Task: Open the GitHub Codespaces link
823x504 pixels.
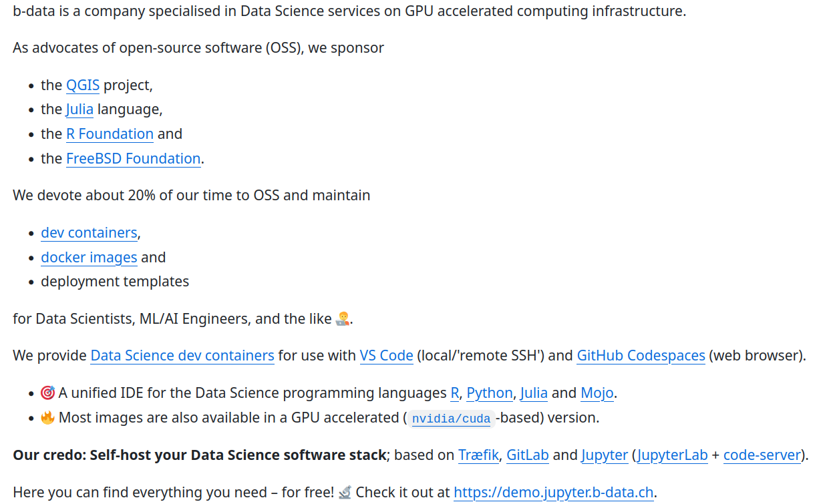Action: pos(641,355)
